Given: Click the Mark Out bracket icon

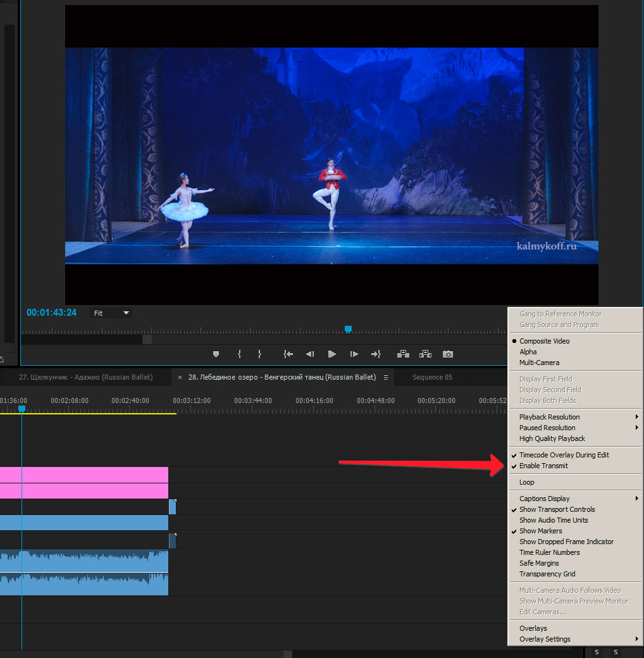Looking at the screenshot, I should 260,354.
